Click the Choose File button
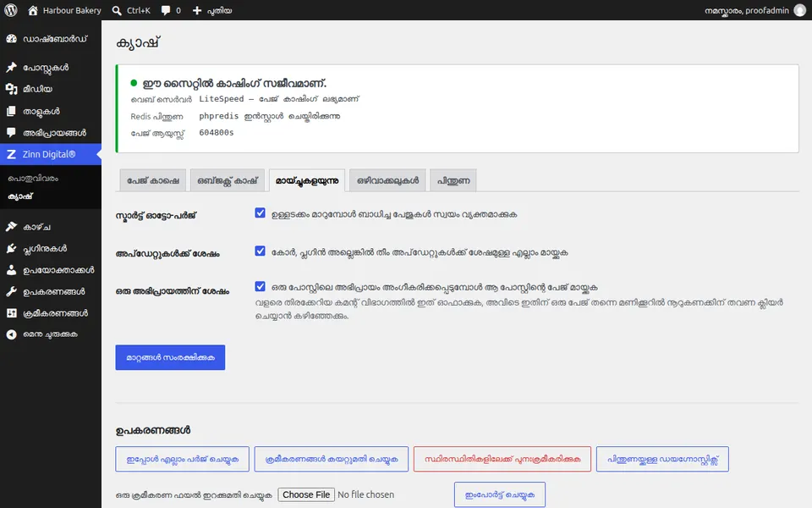The image size is (812, 508). 306,494
